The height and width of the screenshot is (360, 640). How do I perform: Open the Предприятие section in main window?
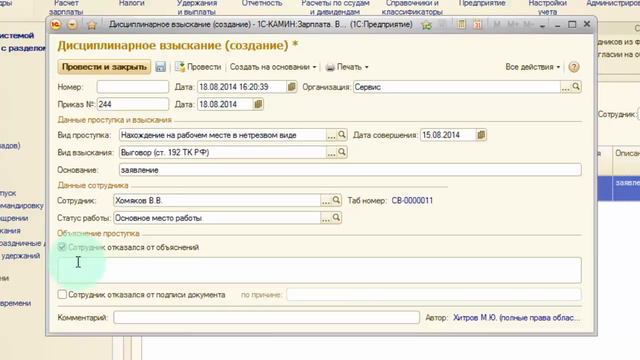[482, 3]
